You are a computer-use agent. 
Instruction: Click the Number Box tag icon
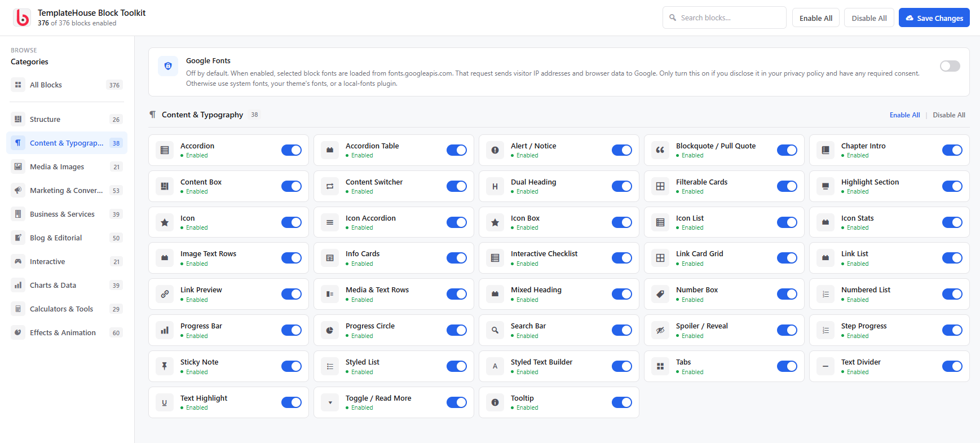pos(660,294)
